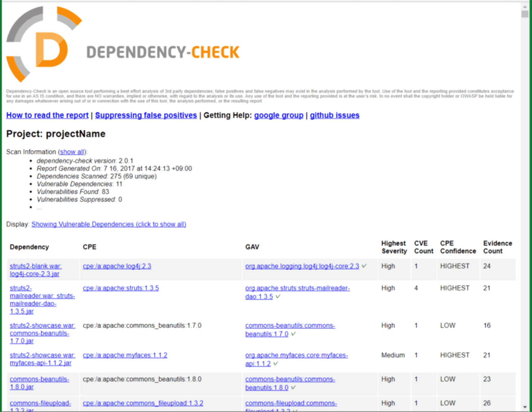532x412 pixels.
Task: Sort by Evidence Count column header
Action: pyautogui.click(x=498, y=247)
